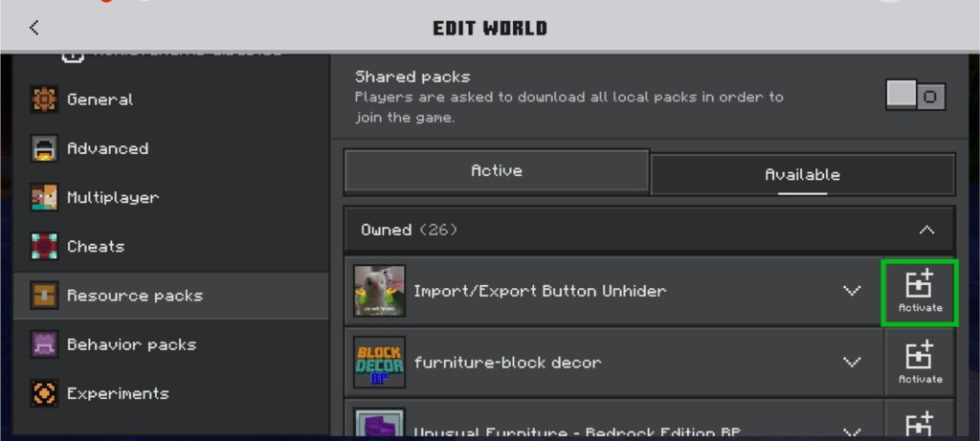The height and width of the screenshot is (441, 980).
Task: Activate the furniture-block decor pack
Action: click(920, 363)
